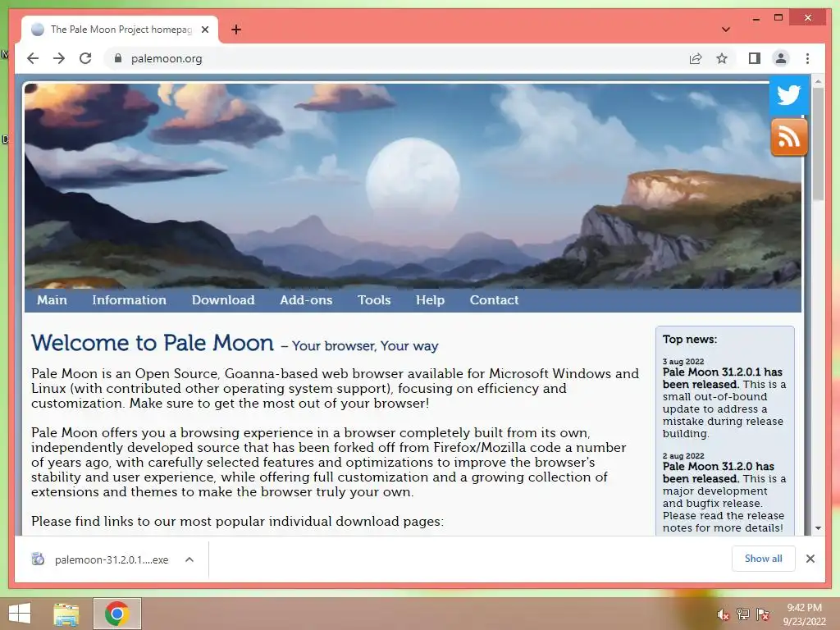Click the Top news heading
The height and width of the screenshot is (630, 840).
point(689,339)
